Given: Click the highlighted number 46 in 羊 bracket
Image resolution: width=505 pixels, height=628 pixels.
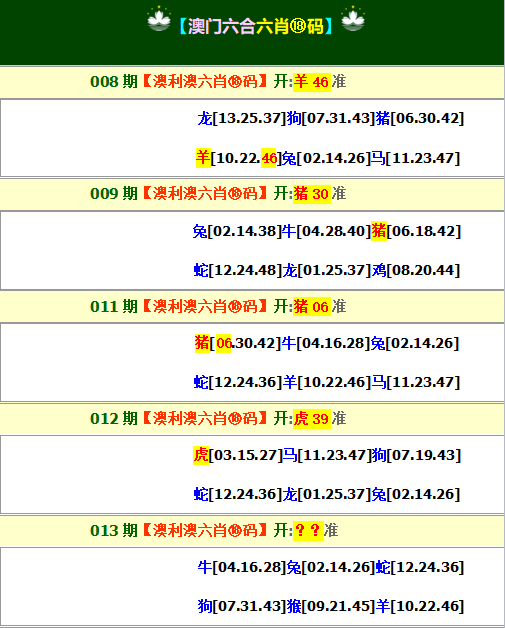Looking at the screenshot, I should coord(269,158).
